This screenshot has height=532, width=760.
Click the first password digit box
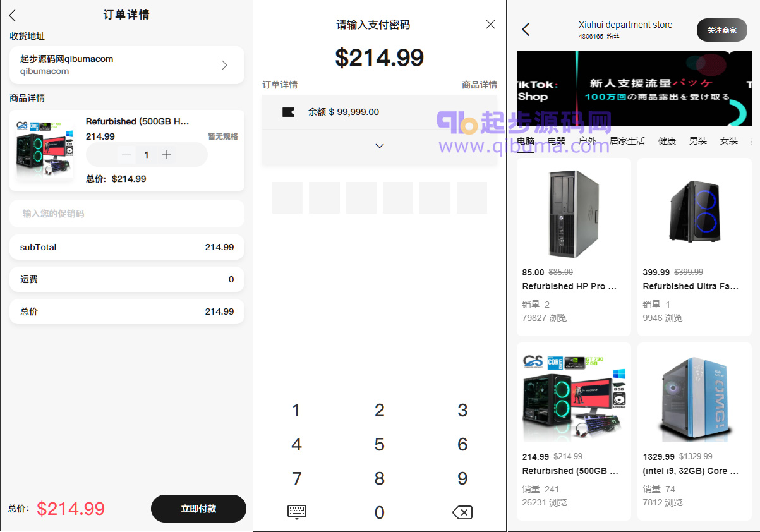click(287, 198)
